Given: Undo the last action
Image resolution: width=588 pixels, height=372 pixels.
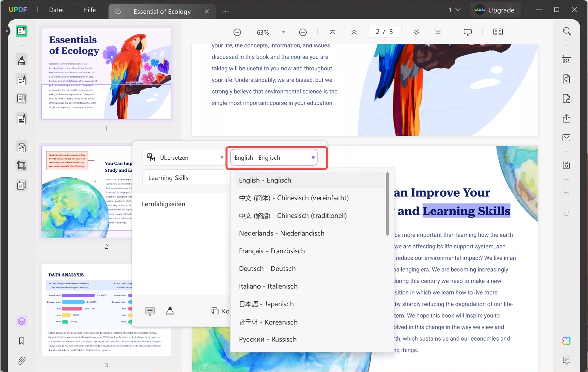Looking at the screenshot, I should coord(567,194).
